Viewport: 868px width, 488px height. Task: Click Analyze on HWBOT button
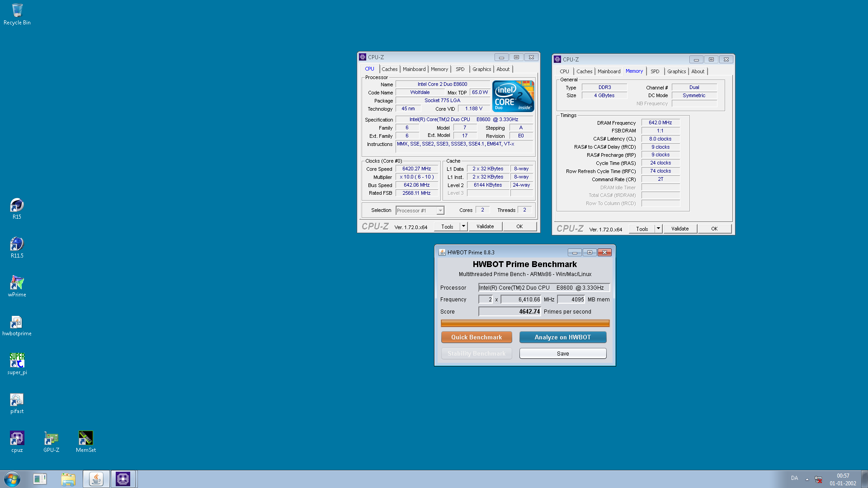coord(563,337)
